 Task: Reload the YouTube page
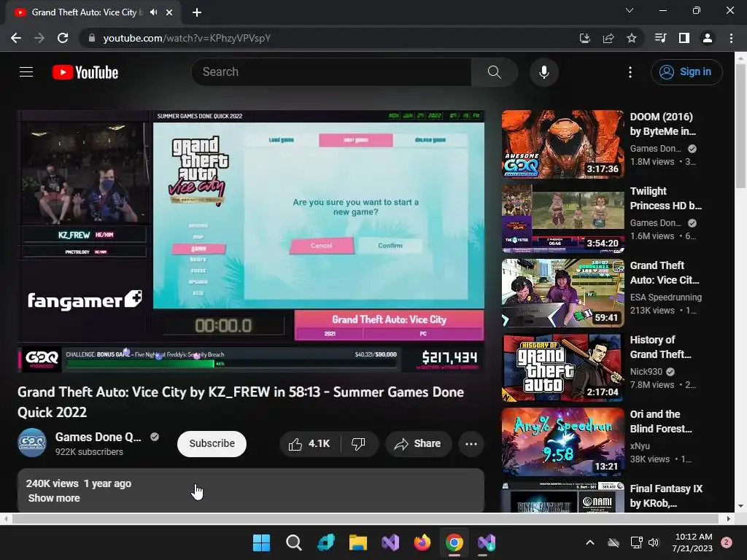(x=63, y=38)
